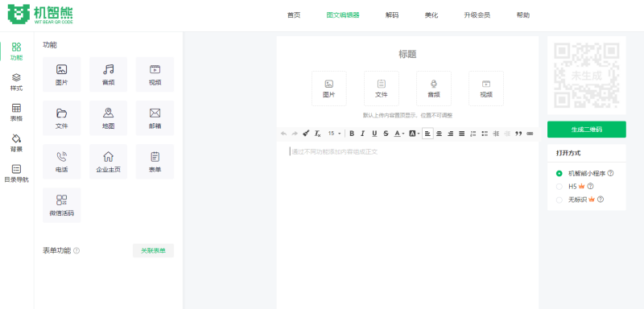The width and height of the screenshot is (644, 309).
Task: Open the text background color dropdown
Action: point(414,134)
